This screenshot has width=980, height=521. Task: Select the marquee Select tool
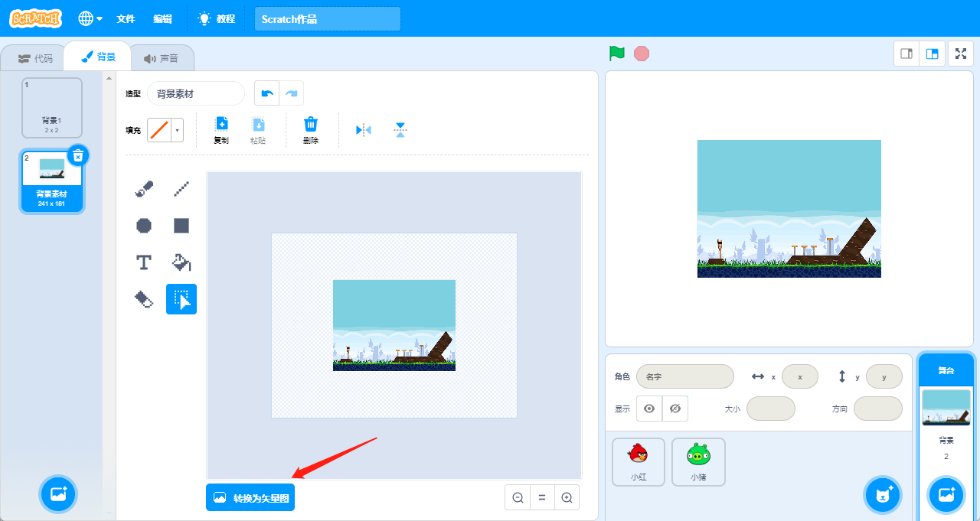[181, 299]
